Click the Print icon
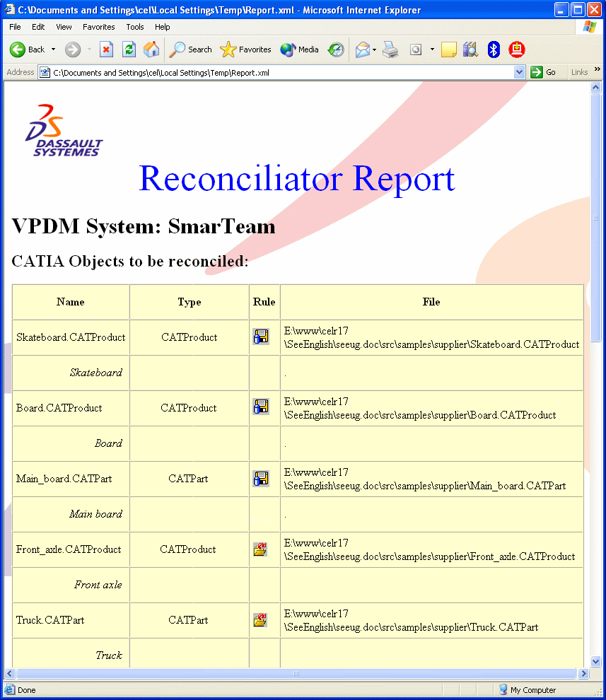The width and height of the screenshot is (606, 700). (x=390, y=49)
